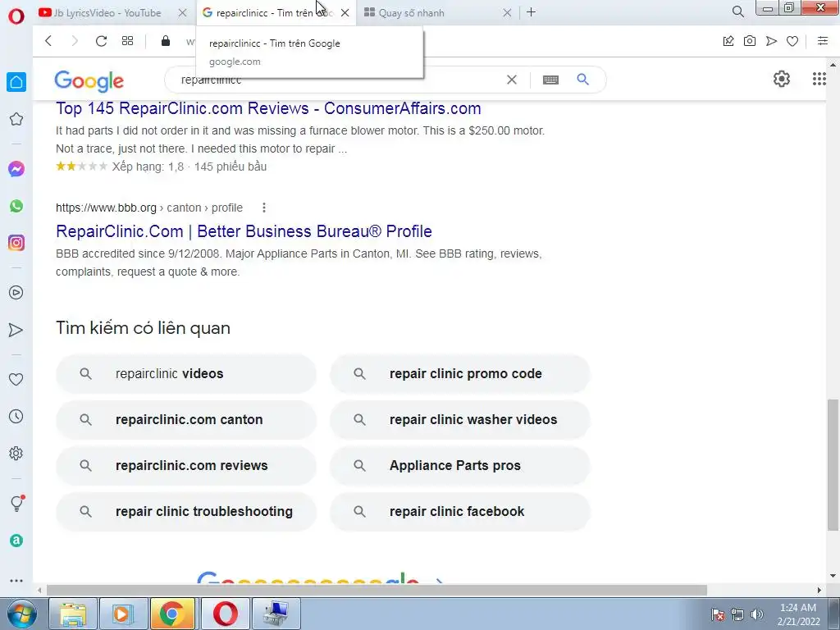
Task: Open sidebar History clock
Action: pos(16,416)
